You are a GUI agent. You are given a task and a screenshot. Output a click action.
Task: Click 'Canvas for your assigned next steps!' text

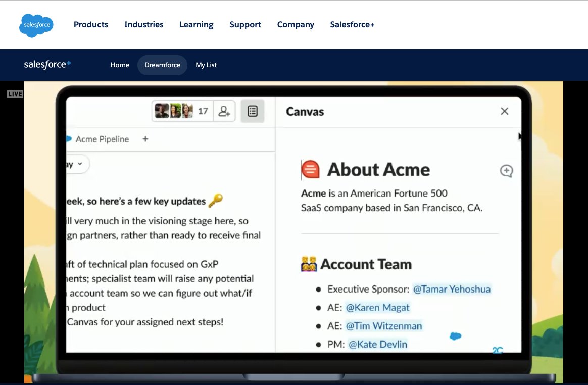pyautogui.click(x=145, y=322)
